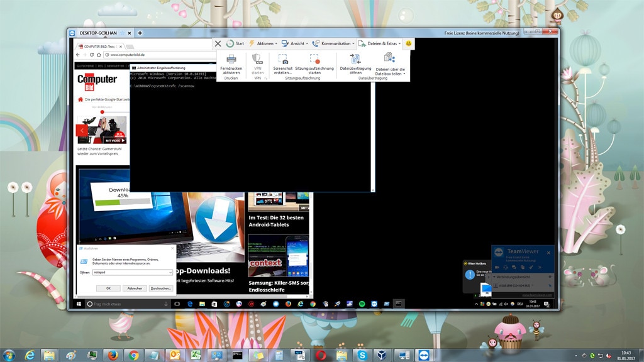Open Opera in local taskbar
Image resolution: width=644 pixels, height=362 pixels.
(321, 355)
